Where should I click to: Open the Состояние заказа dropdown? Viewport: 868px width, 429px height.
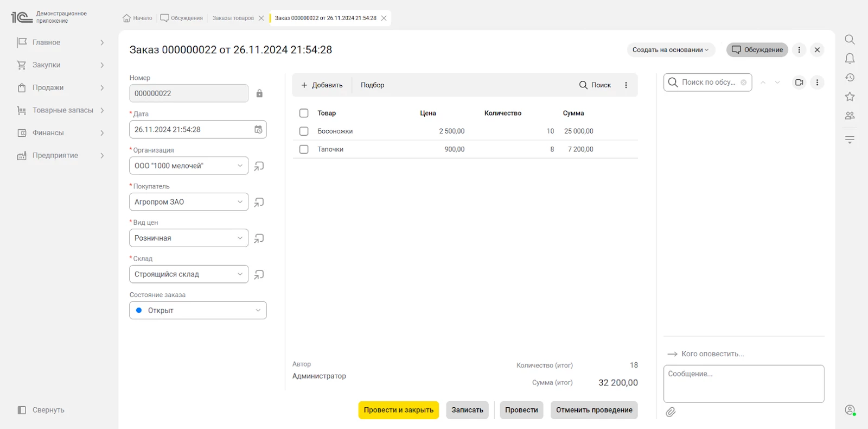pos(258,311)
